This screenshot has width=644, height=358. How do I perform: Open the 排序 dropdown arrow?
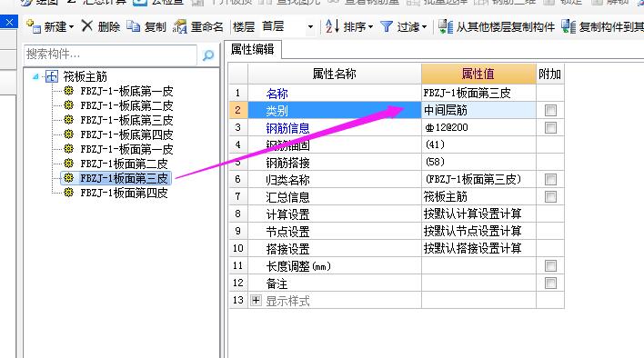coord(370,27)
